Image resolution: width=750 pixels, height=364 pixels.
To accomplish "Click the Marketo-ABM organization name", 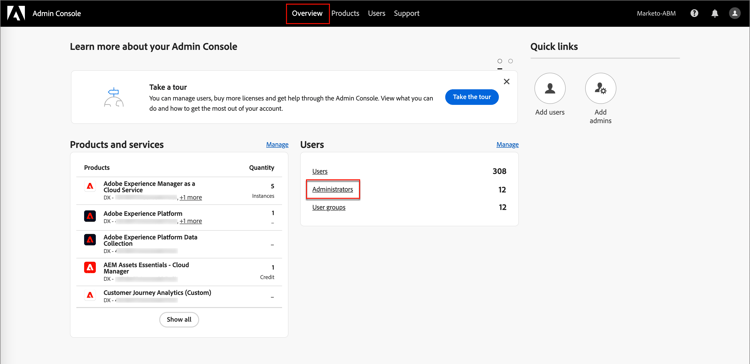I will (x=656, y=13).
